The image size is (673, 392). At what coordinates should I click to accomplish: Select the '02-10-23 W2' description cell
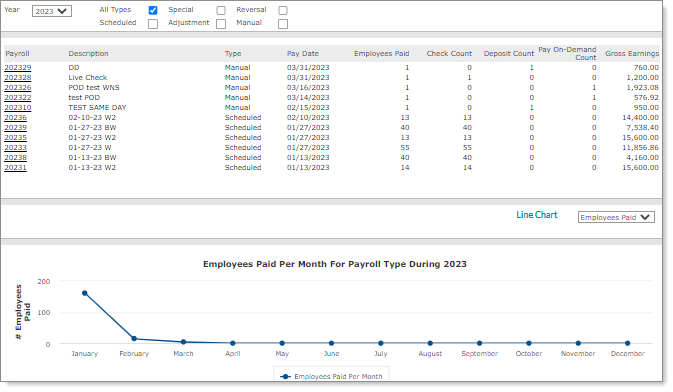coord(92,118)
